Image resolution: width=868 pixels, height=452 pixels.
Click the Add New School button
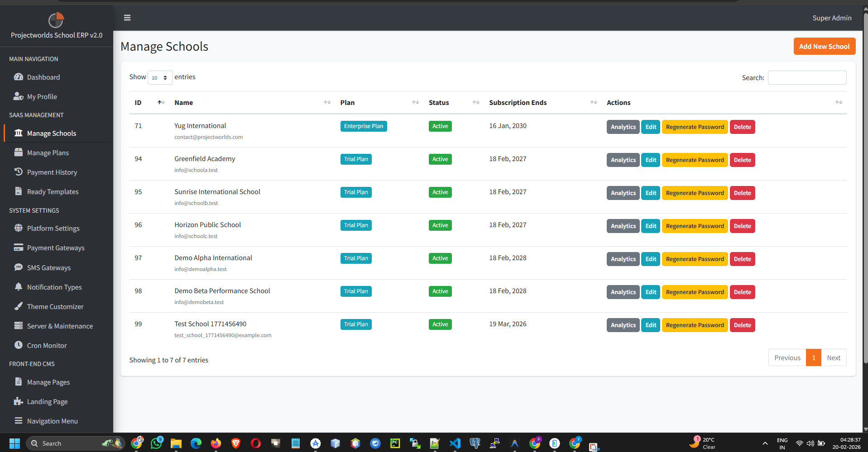824,46
